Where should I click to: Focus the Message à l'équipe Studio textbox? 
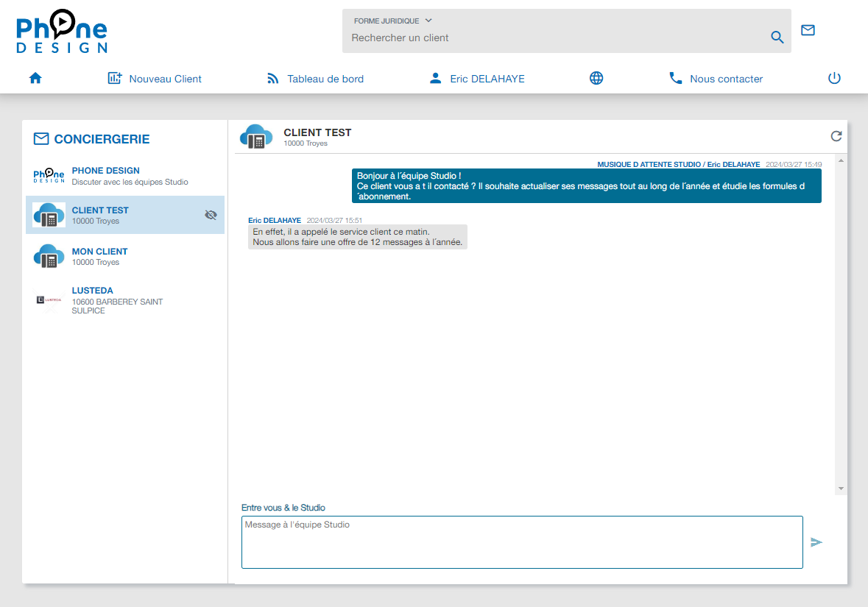click(x=521, y=542)
